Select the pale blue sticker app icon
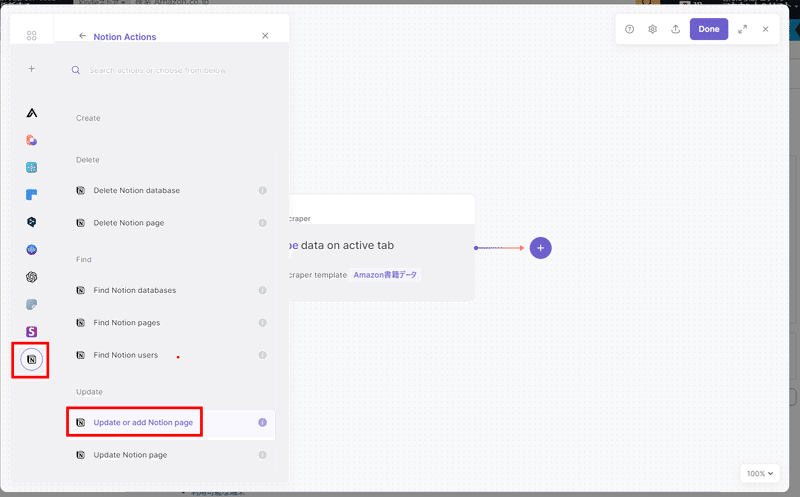This screenshot has width=800, height=497. point(32,305)
